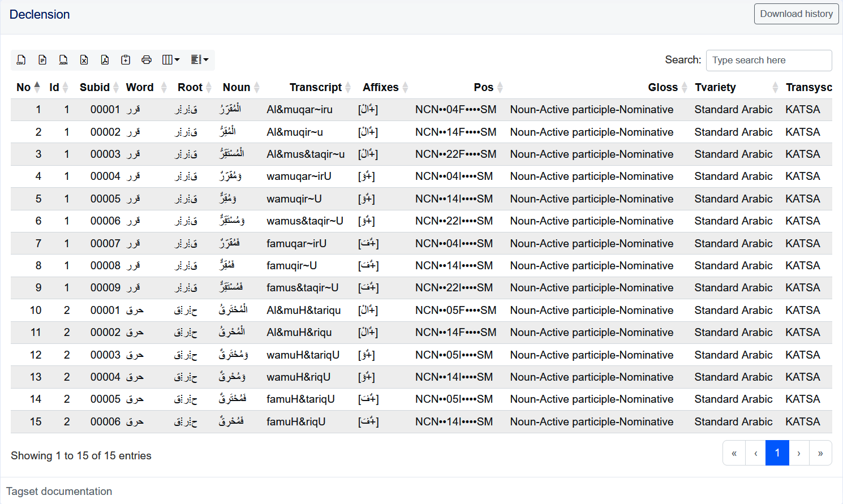843x504 pixels.
Task: Click the sort arrows beside the Affixes header
Action: pyautogui.click(x=406, y=87)
